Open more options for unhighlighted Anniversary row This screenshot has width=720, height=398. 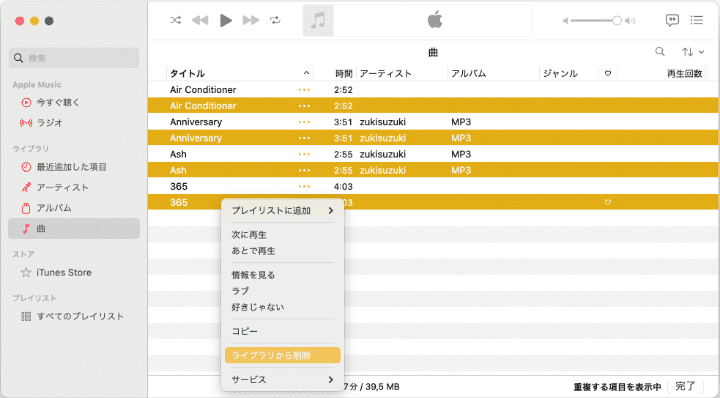pyautogui.click(x=304, y=122)
